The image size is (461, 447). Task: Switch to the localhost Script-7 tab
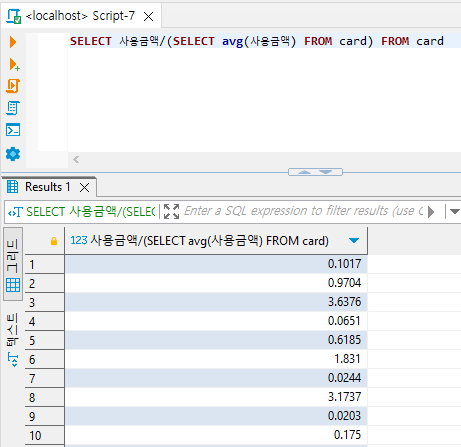80,16
